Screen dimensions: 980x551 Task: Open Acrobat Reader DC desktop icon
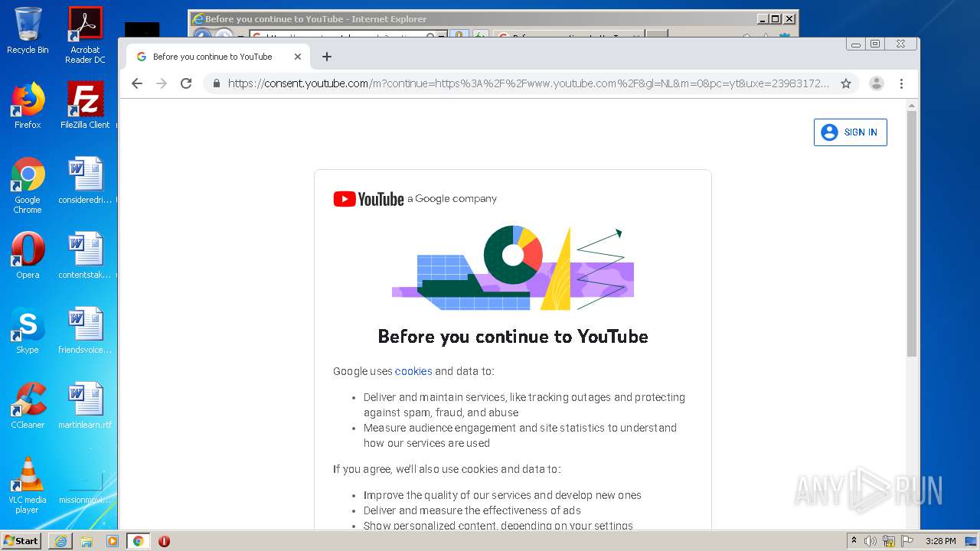(85, 35)
